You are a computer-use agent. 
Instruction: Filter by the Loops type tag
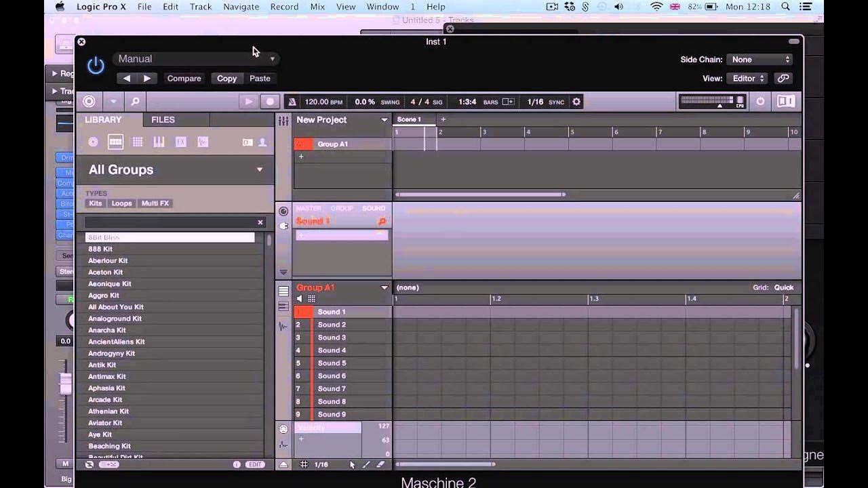pos(122,203)
